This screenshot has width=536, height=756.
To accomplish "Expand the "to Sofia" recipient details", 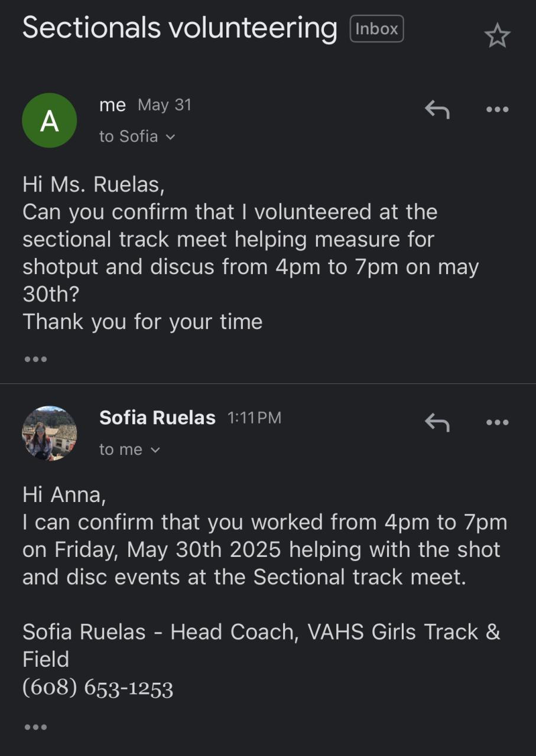I will coord(137,136).
